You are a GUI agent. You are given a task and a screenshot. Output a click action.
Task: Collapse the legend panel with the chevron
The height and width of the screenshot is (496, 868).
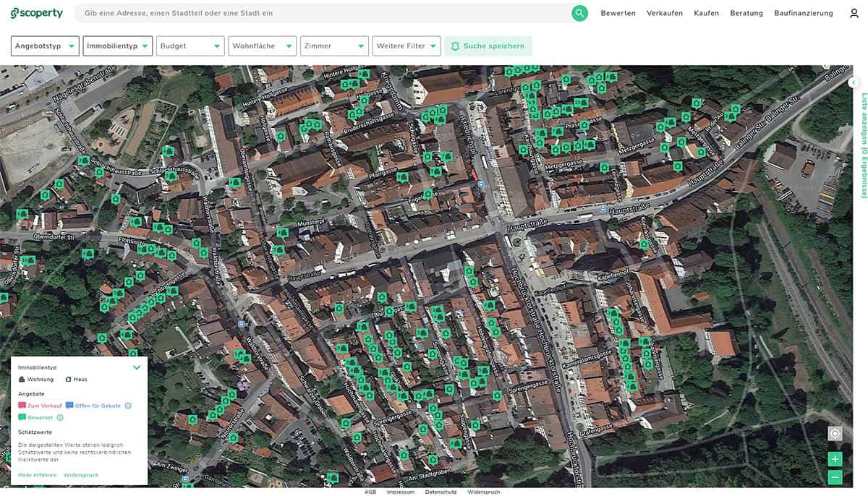137,367
